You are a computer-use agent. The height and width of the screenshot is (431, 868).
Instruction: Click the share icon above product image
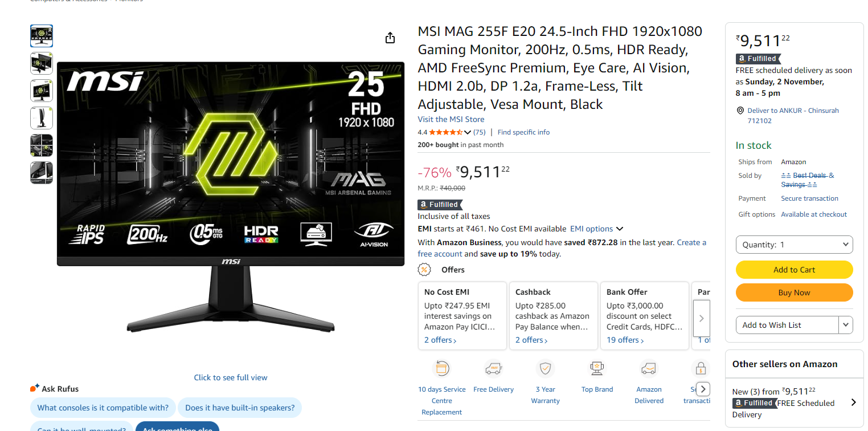(390, 38)
